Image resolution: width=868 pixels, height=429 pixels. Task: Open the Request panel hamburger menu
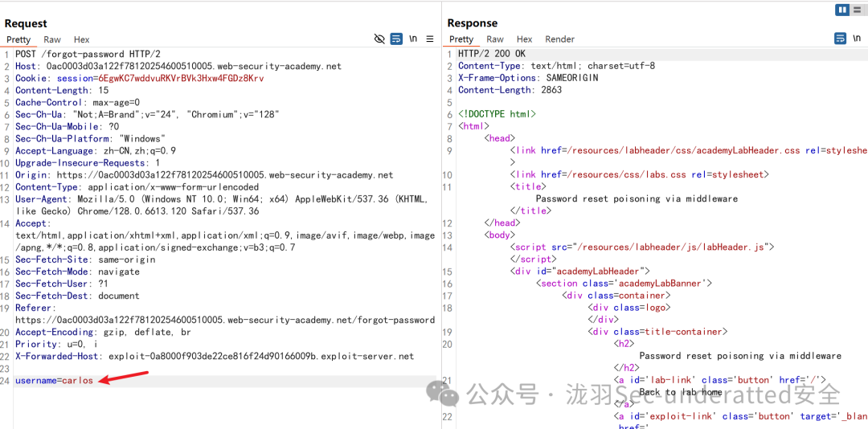click(429, 39)
